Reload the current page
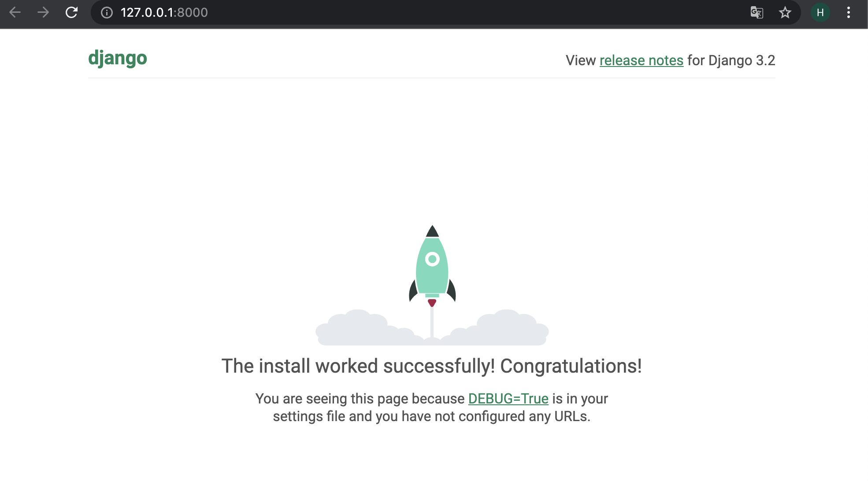The width and height of the screenshot is (868, 481). (71, 12)
